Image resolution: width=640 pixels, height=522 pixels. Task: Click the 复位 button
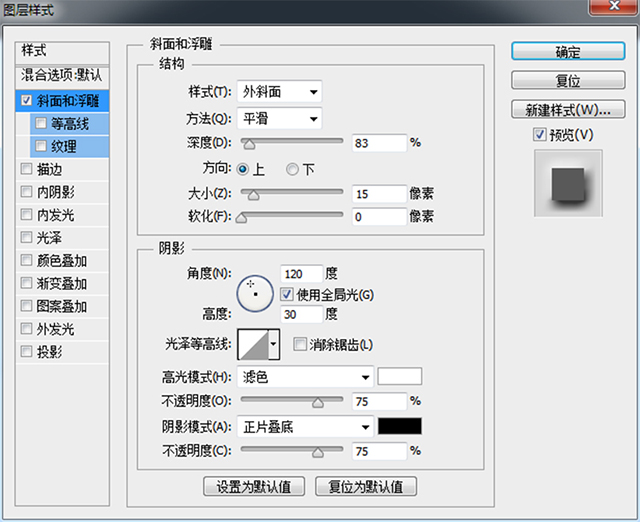tap(568, 80)
